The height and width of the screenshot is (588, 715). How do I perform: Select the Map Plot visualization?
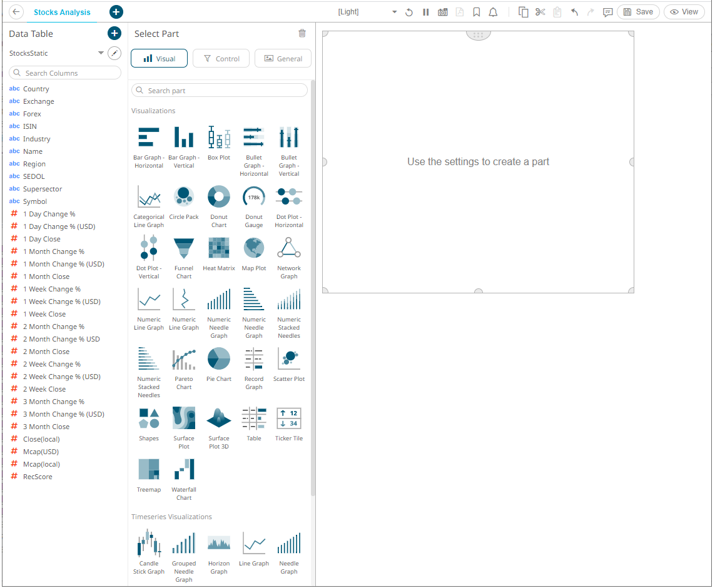pyautogui.click(x=253, y=247)
